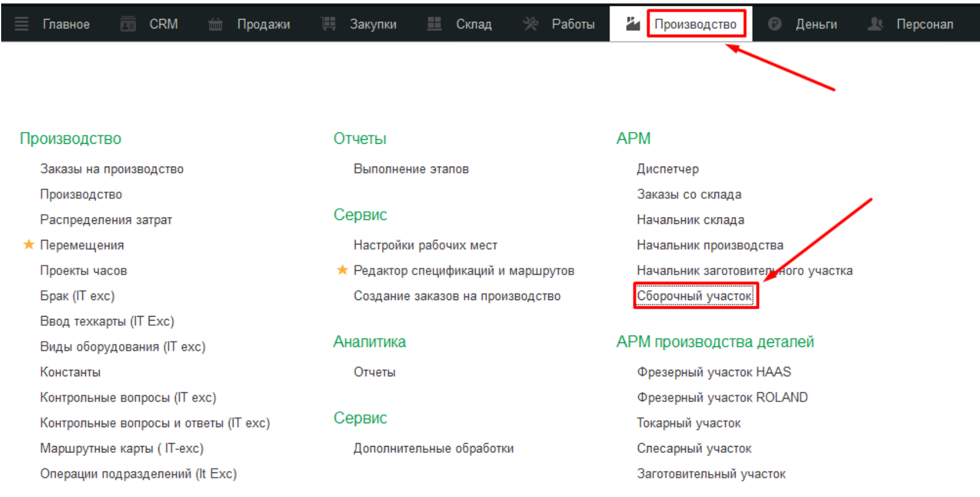
Task: Click the Персонал people icon
Action: [x=875, y=24]
